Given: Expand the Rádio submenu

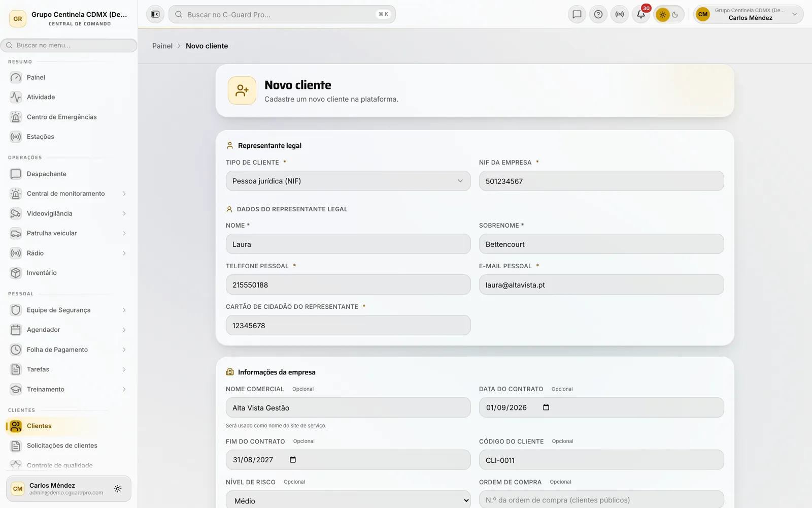Looking at the screenshot, I should (x=124, y=253).
